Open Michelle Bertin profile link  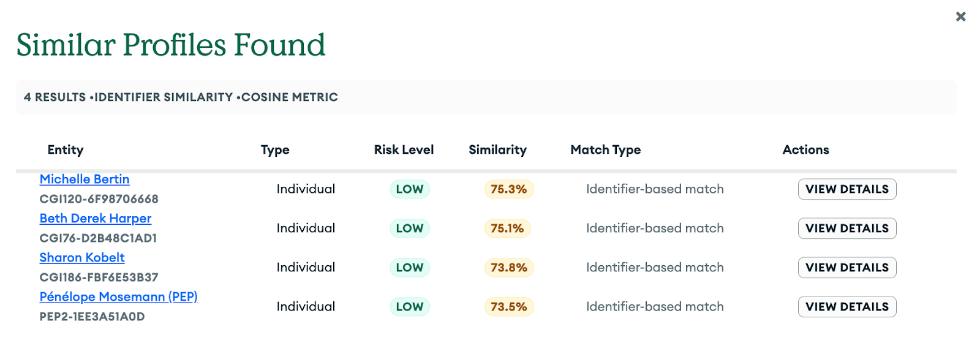[85, 179]
